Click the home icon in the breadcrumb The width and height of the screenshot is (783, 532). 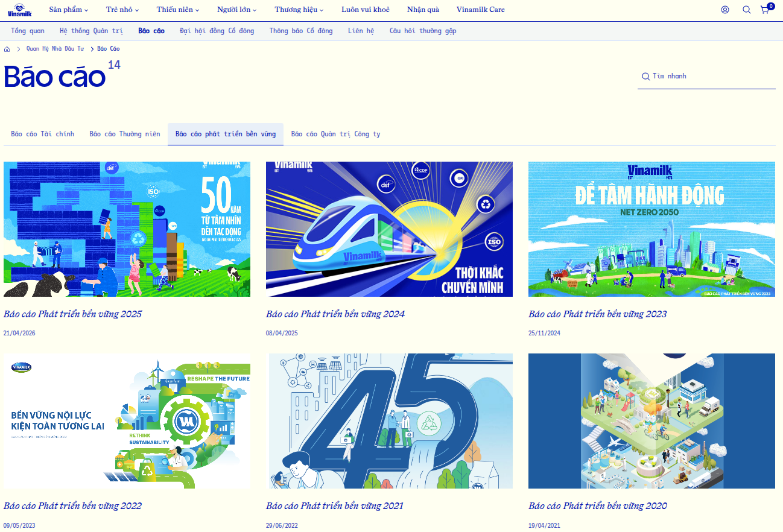click(7, 49)
